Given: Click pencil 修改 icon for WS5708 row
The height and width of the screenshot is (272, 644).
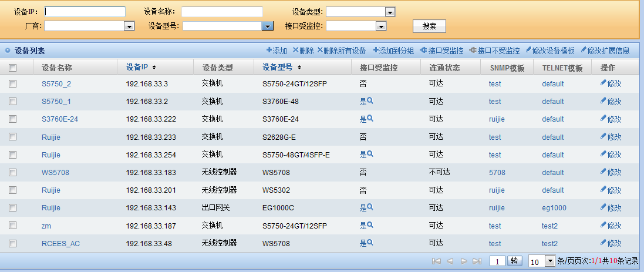Looking at the screenshot, I should [603, 172].
